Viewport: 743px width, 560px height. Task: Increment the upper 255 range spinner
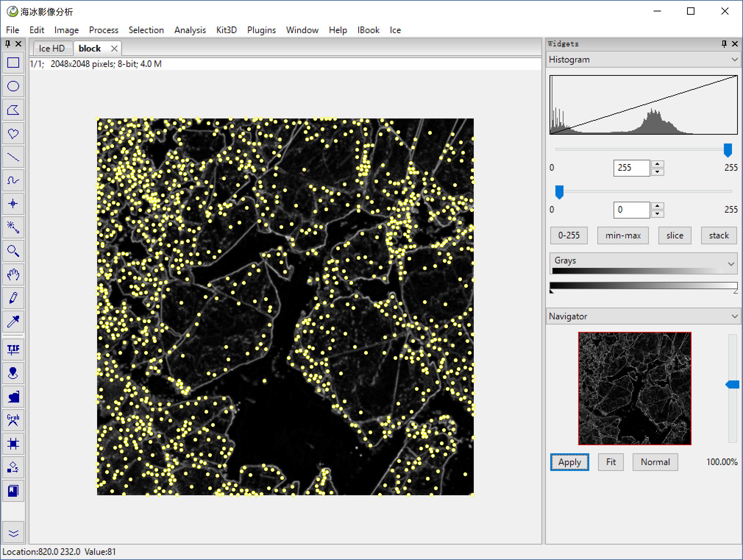[x=657, y=164]
